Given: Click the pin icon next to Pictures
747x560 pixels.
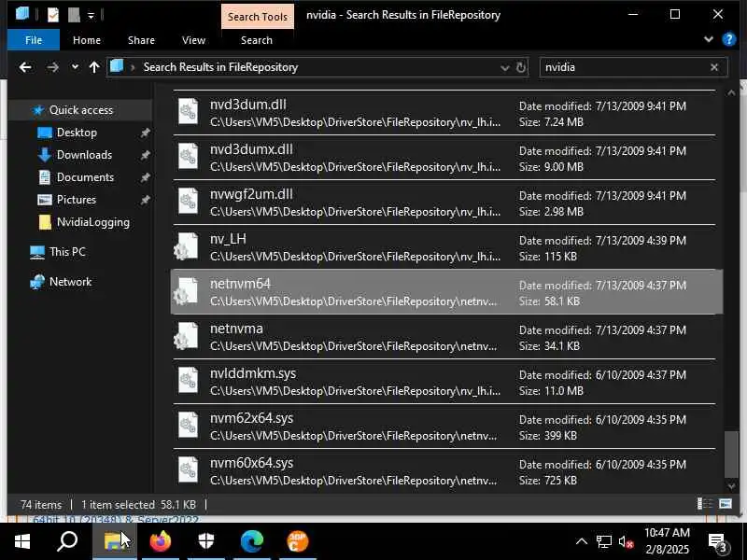Looking at the screenshot, I should pyautogui.click(x=146, y=200).
